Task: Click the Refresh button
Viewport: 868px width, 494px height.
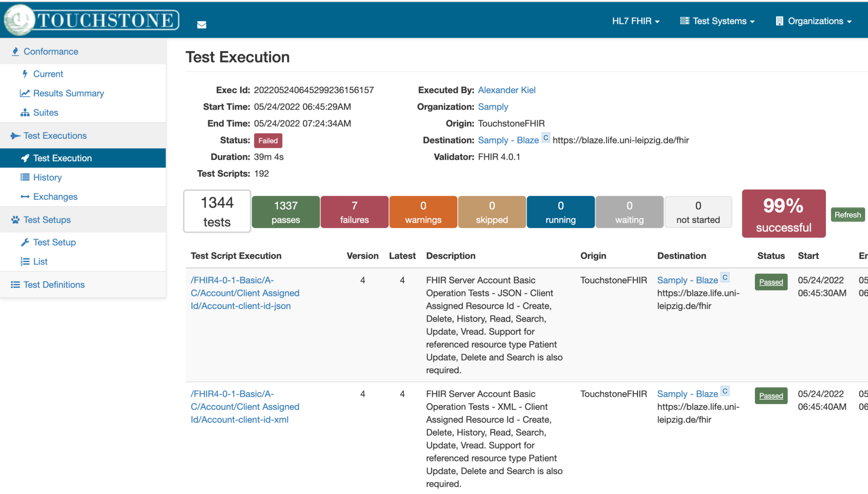Action: (848, 215)
